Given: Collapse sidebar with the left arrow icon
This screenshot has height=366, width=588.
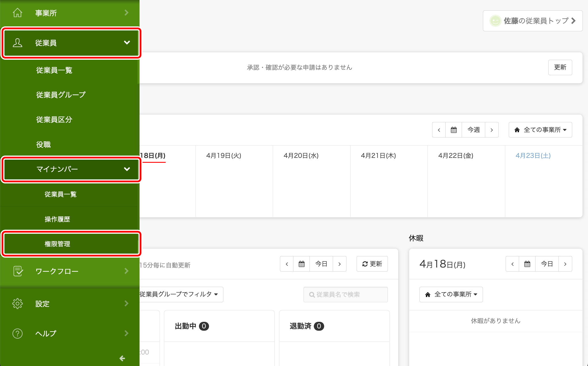Looking at the screenshot, I should point(122,358).
